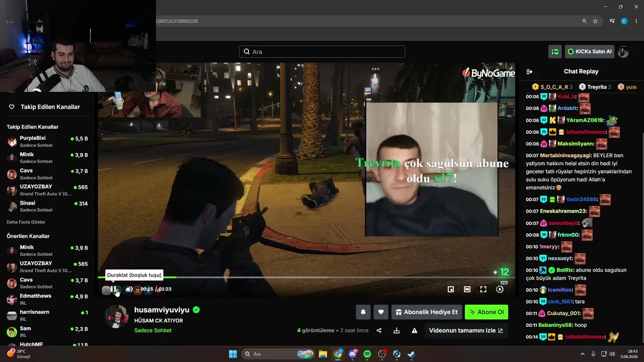Screen dimensions: 644x362
Task: Open Minik in followed channels list
Action: 47,157
